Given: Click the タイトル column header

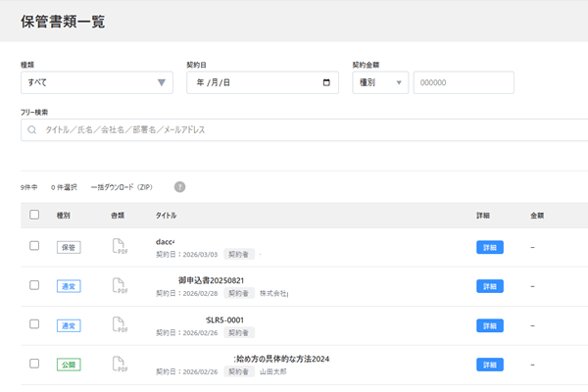Looking at the screenshot, I should 167,216.
